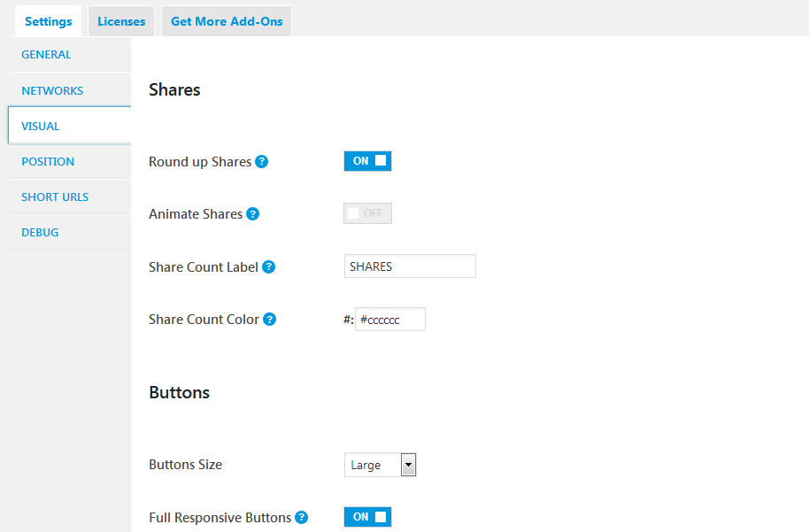
Task: Click help icon for Full Responsive Buttons
Action: point(302,518)
